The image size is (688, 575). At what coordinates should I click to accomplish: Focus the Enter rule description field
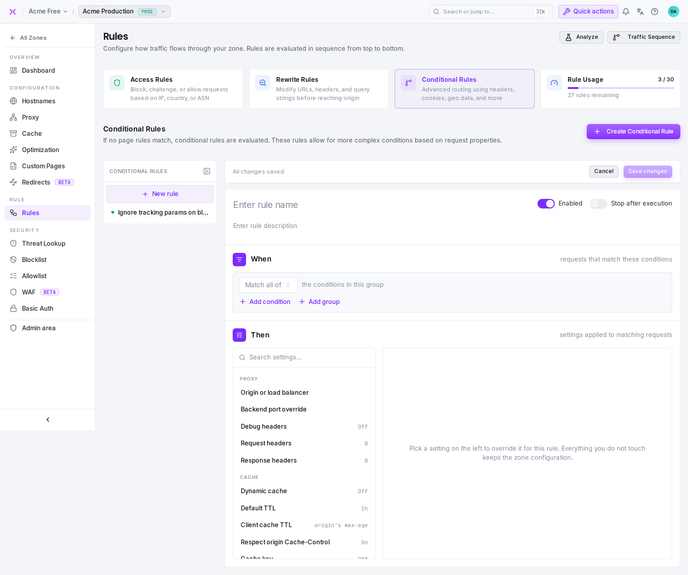[x=452, y=226]
